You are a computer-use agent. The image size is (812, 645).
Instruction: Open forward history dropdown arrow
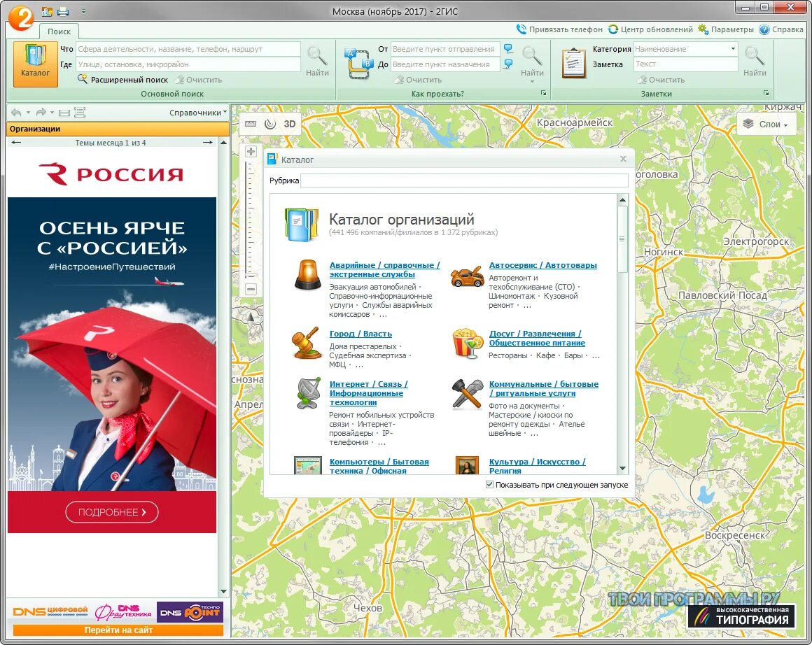[52, 113]
